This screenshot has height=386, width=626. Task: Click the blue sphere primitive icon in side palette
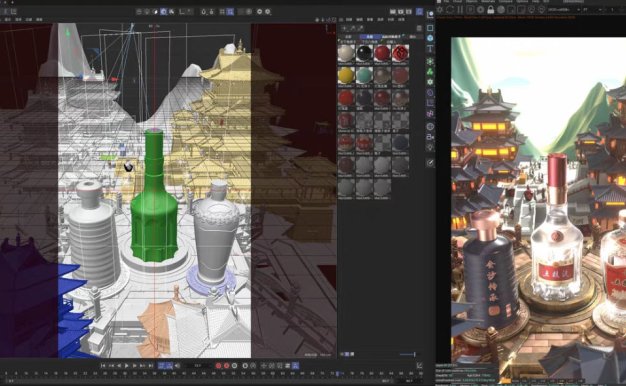pyautogui.click(x=430, y=38)
